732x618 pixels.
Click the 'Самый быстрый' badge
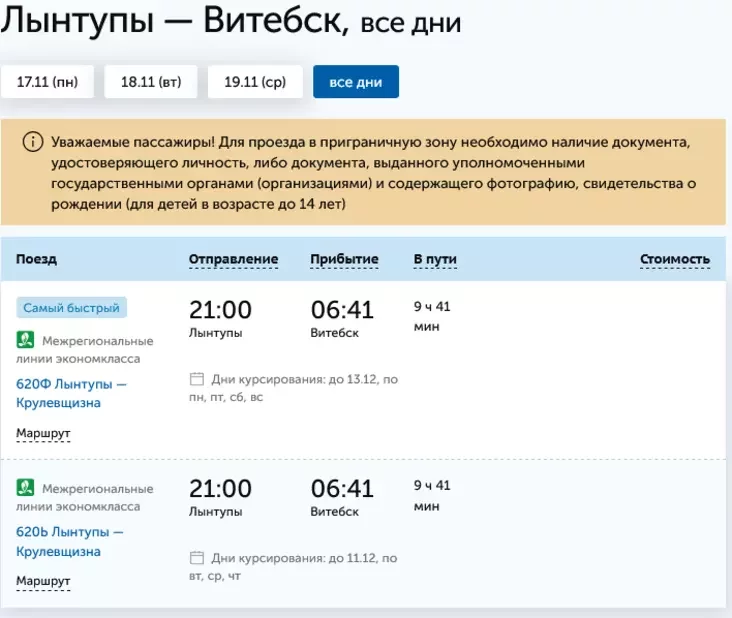tap(71, 308)
